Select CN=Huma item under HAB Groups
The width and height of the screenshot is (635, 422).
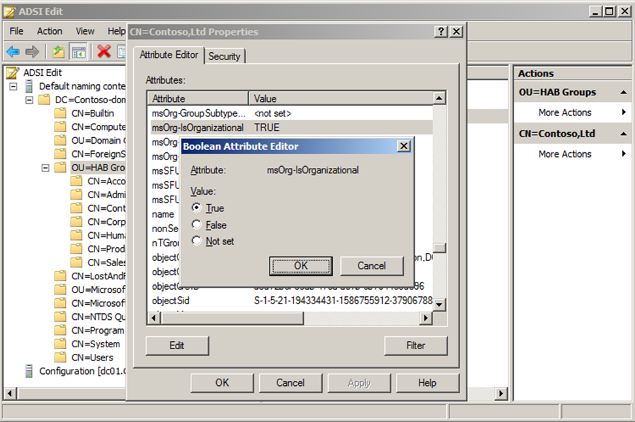tap(106, 235)
